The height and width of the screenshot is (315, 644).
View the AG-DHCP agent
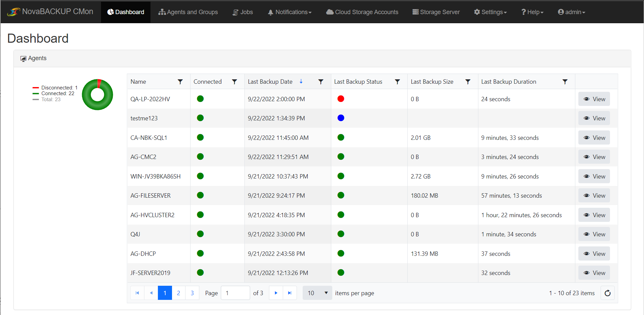coord(594,253)
